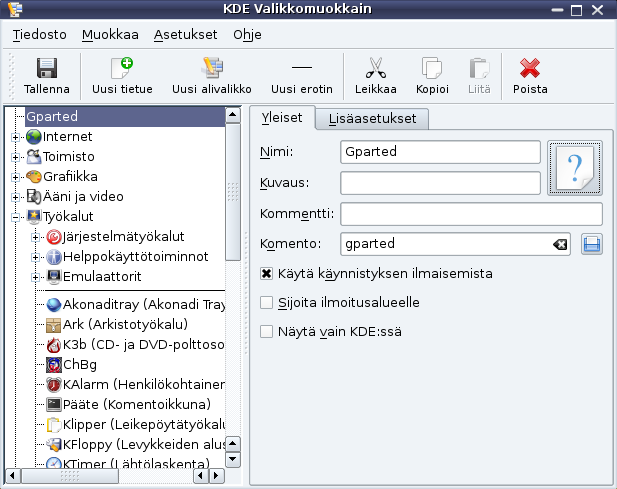617x489 pixels.
Task: Browse for a command file
Action: [592, 244]
